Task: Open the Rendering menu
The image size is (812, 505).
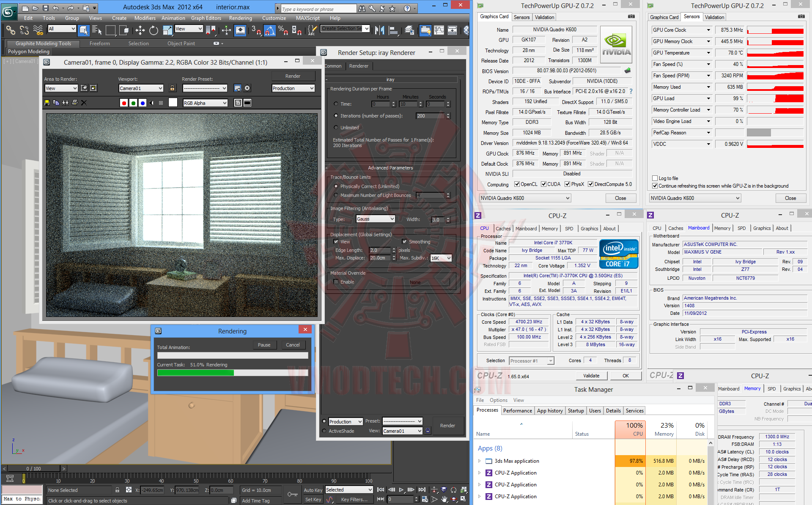Action: click(x=240, y=18)
